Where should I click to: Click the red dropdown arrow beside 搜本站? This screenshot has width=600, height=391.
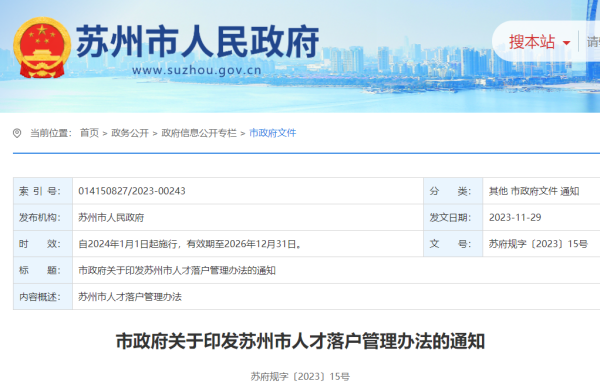coord(566,43)
